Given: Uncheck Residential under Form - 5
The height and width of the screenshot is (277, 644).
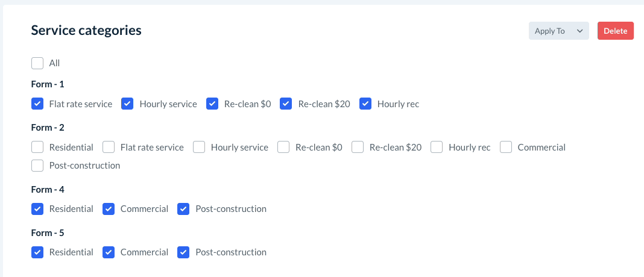Looking at the screenshot, I should coord(37,252).
